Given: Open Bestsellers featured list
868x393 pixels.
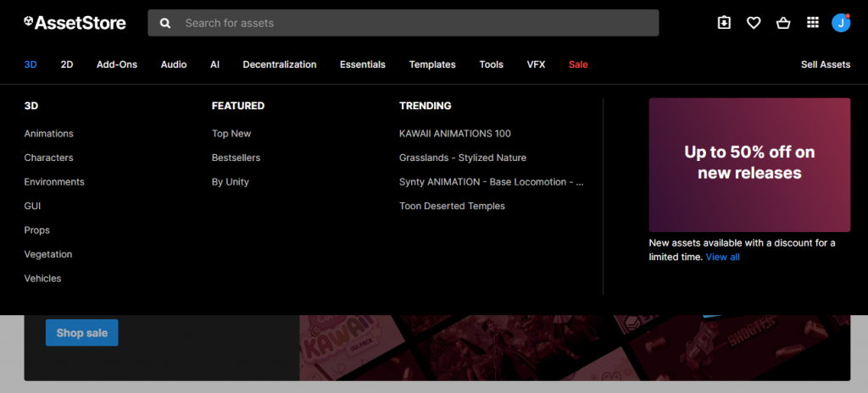Looking at the screenshot, I should click(x=236, y=158).
